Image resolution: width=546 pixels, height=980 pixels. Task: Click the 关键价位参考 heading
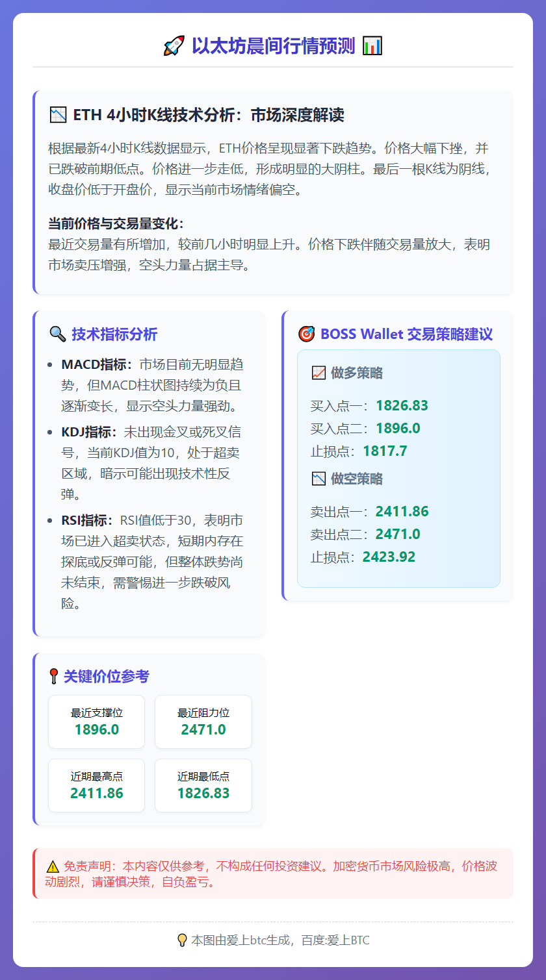tap(107, 676)
